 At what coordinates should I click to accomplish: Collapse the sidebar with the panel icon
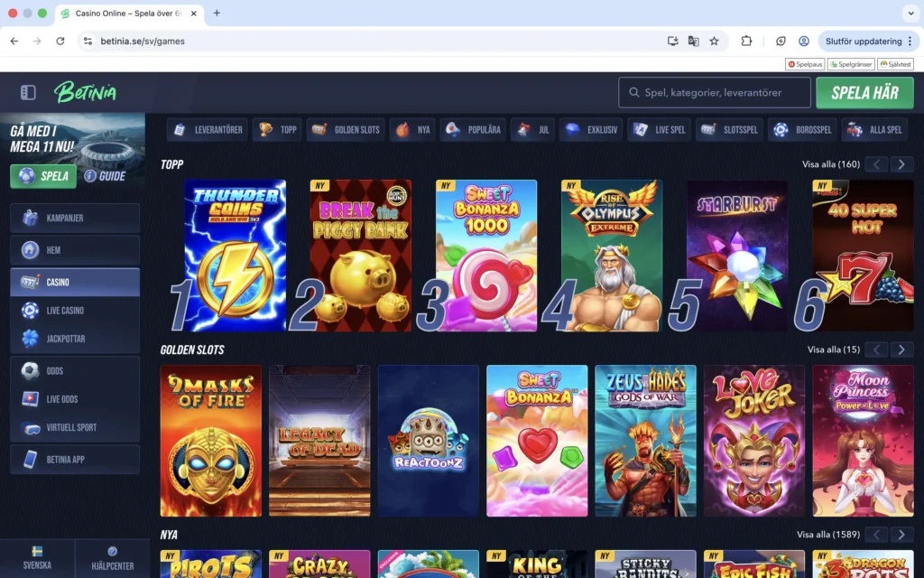pyautogui.click(x=28, y=93)
